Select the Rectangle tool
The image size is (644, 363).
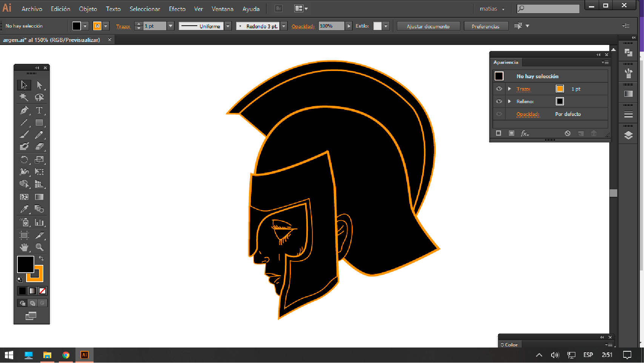(x=39, y=122)
